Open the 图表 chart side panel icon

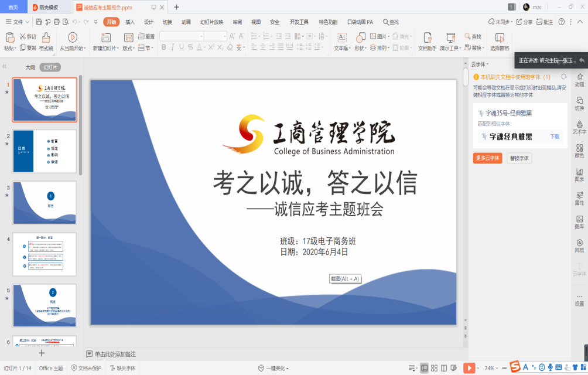pos(579,175)
